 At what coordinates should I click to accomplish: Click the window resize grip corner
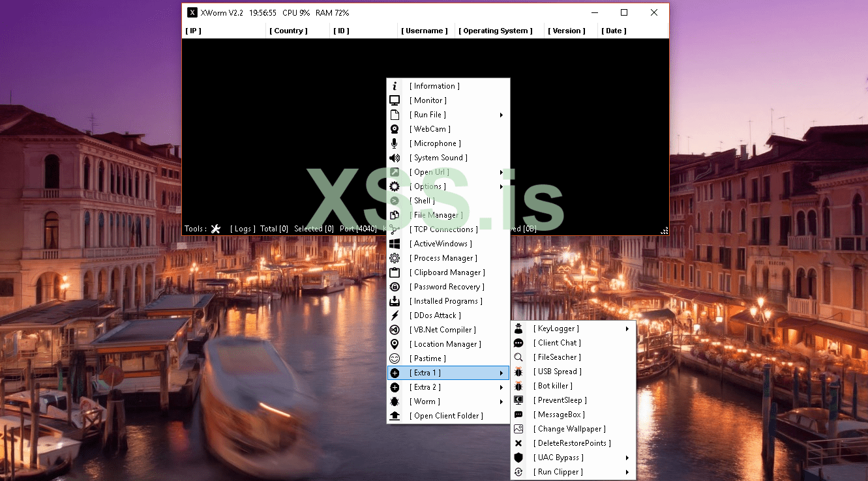[665, 231]
